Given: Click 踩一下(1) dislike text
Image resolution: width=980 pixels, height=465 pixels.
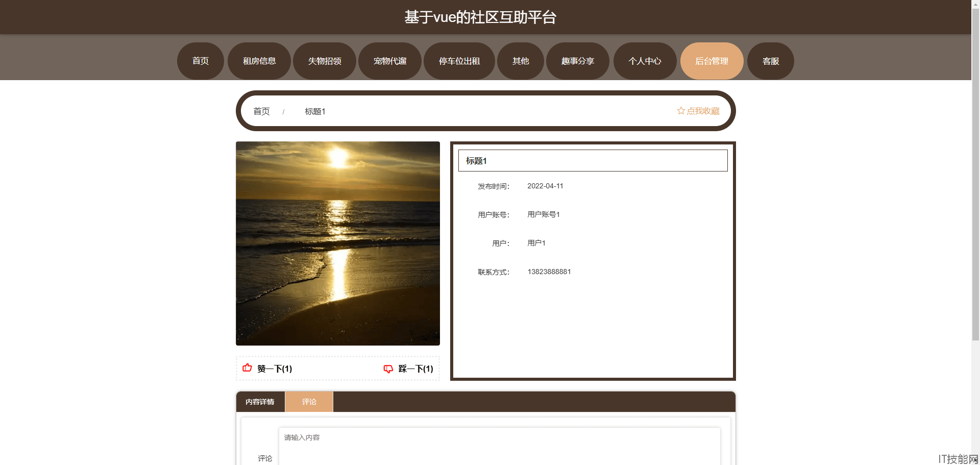Looking at the screenshot, I should 415,369.
